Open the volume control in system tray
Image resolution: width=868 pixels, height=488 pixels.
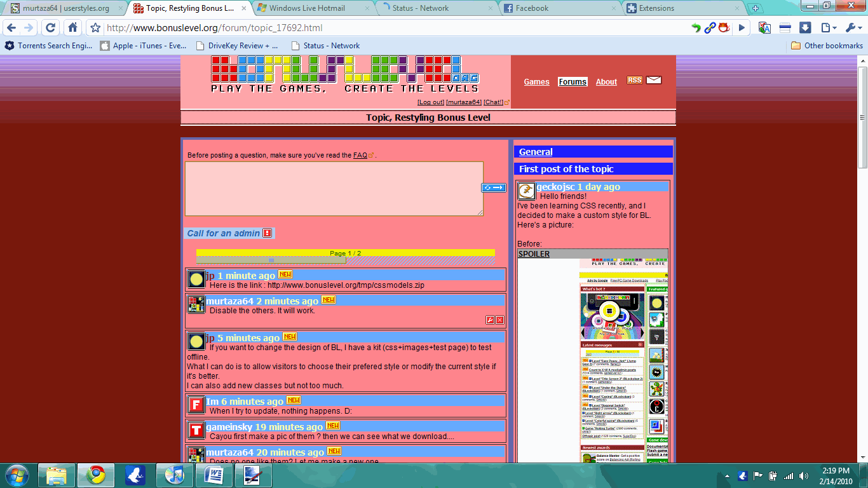pos(803,475)
